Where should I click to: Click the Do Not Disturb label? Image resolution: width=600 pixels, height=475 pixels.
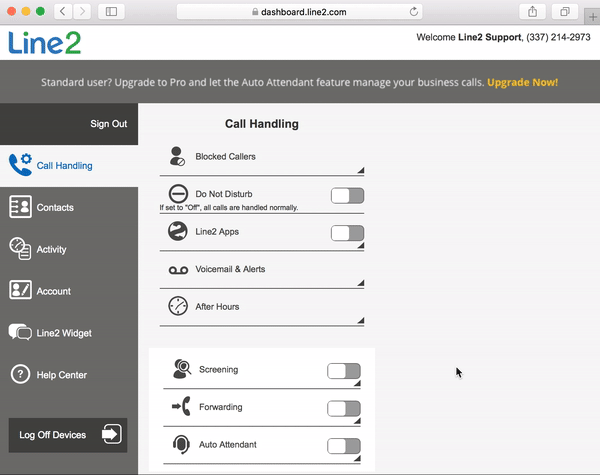(x=224, y=194)
